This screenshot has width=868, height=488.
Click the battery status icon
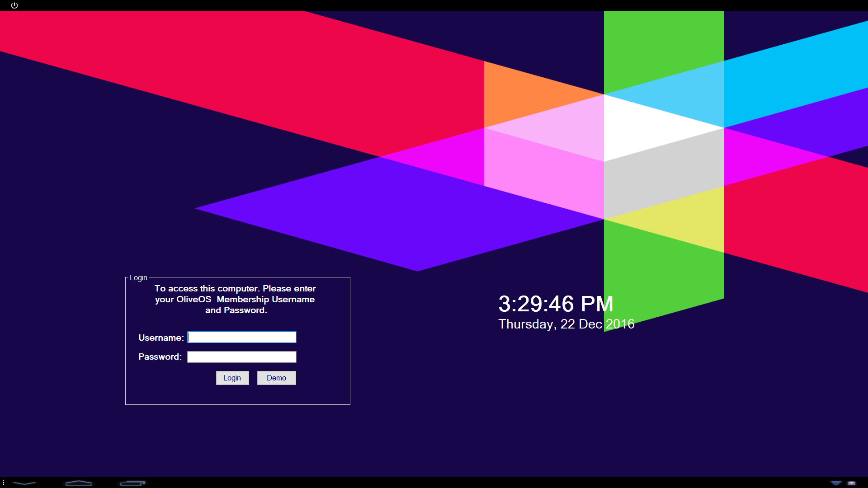click(852, 483)
